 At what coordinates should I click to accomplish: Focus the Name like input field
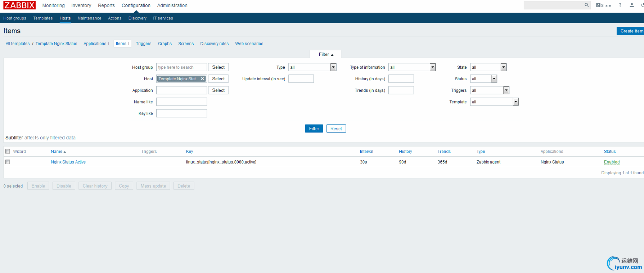pyautogui.click(x=181, y=102)
